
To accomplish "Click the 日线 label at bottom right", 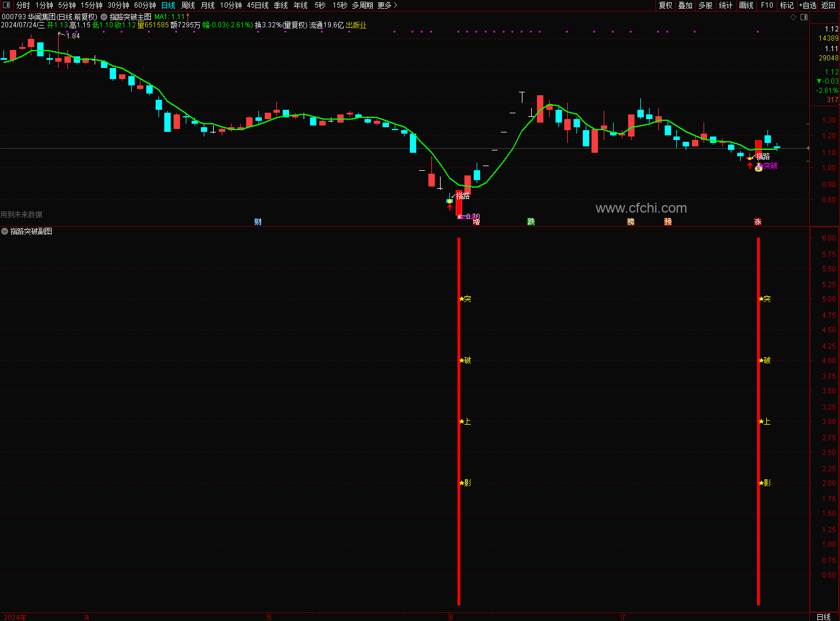I will pos(824,617).
